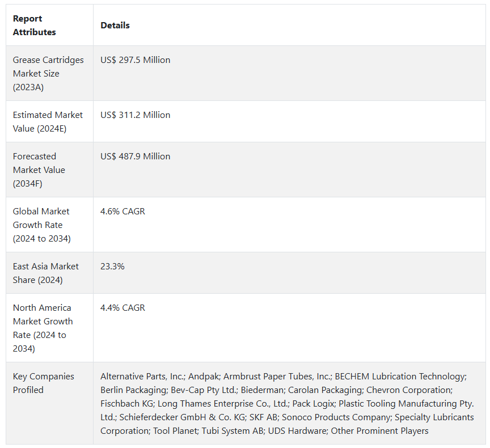Click the Details column header
Viewport: 490px width, 448px height.
click(x=115, y=26)
